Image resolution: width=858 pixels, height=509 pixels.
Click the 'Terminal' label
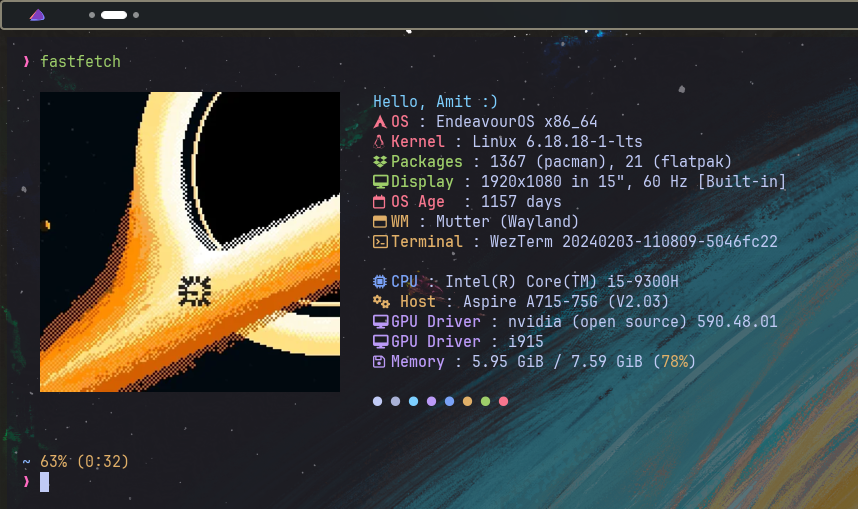point(427,241)
